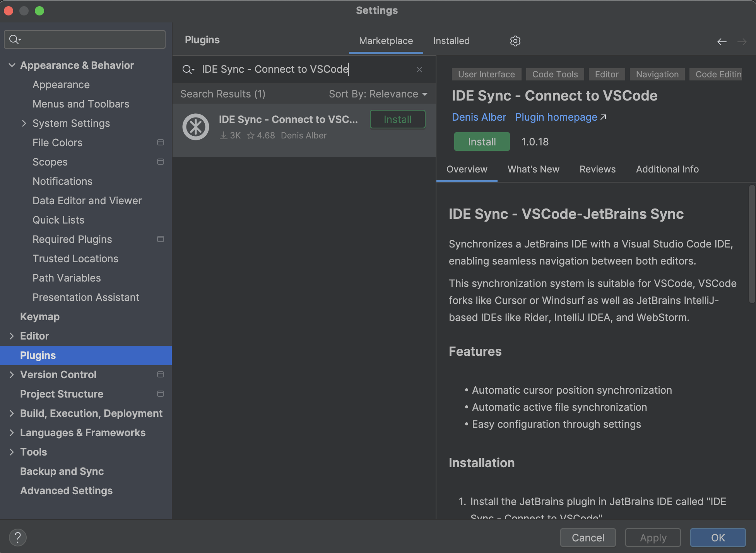756x553 pixels.
Task: Click project-level icon next to Version Control
Action: [161, 374]
